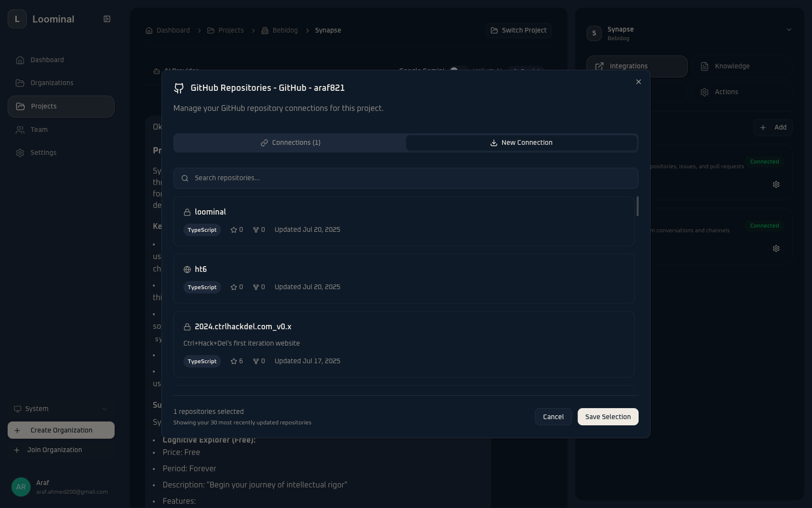
Task: Click the Create Organization button
Action: (61, 430)
